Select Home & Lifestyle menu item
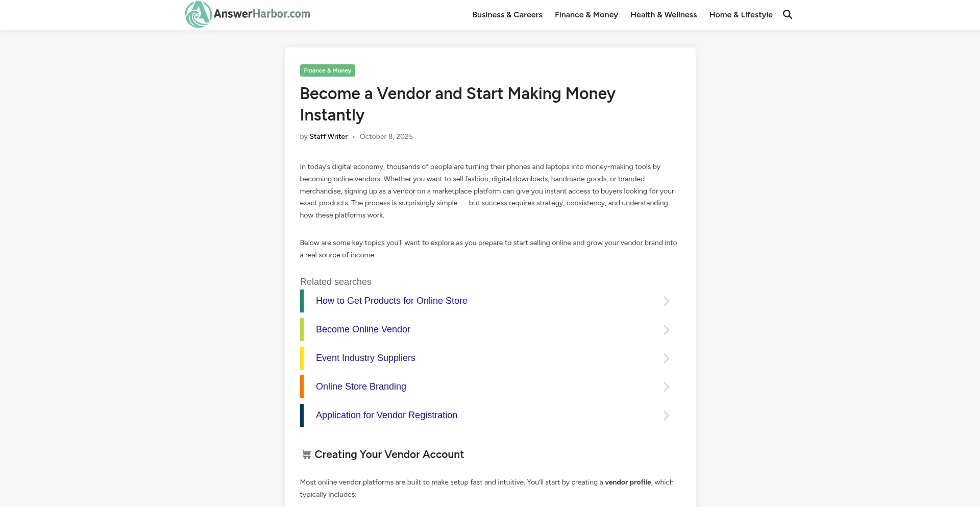This screenshot has height=507, width=980. (x=741, y=15)
